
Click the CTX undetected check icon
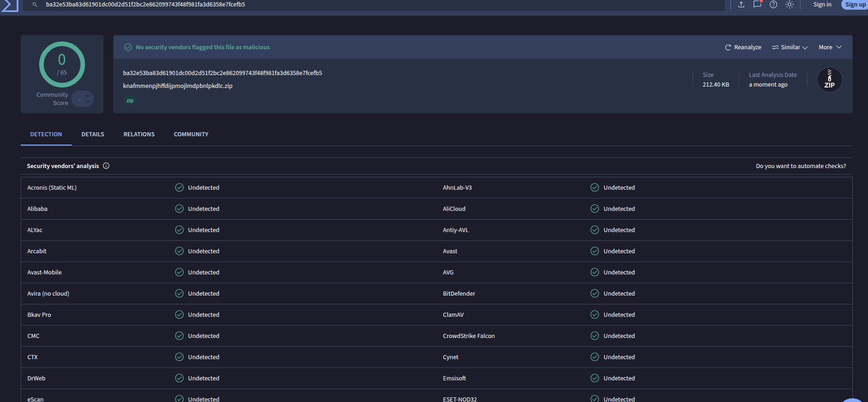pyautogui.click(x=179, y=357)
